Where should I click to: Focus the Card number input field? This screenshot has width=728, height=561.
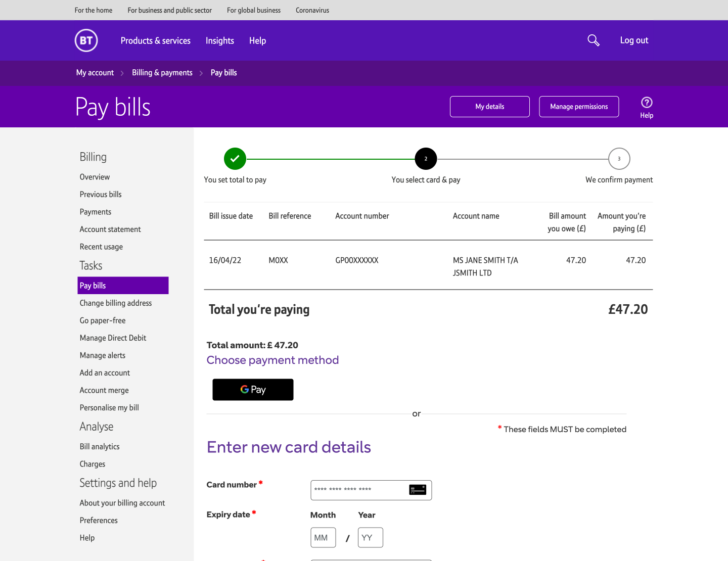coord(371,490)
